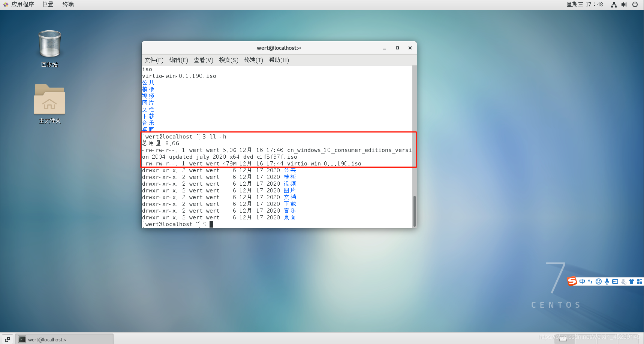Click the 总用量 8.6G line
644x344 pixels.
(160, 143)
